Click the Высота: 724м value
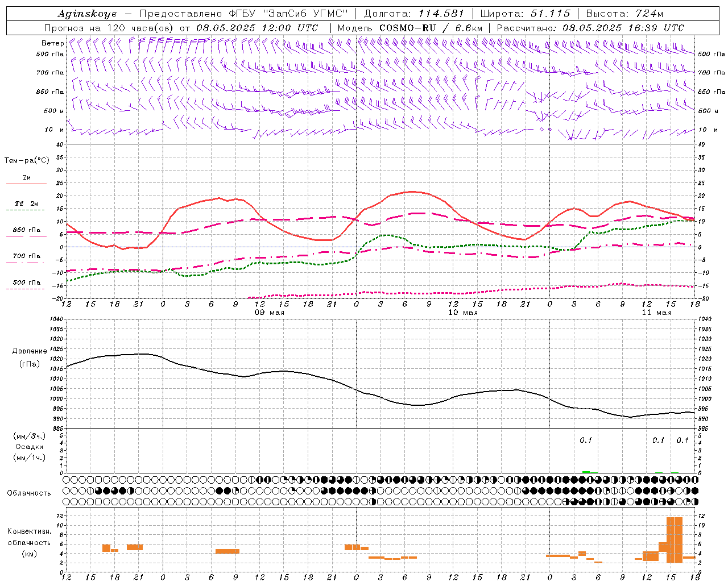Image resolution: width=728 pixels, height=582 pixels. coord(624,14)
